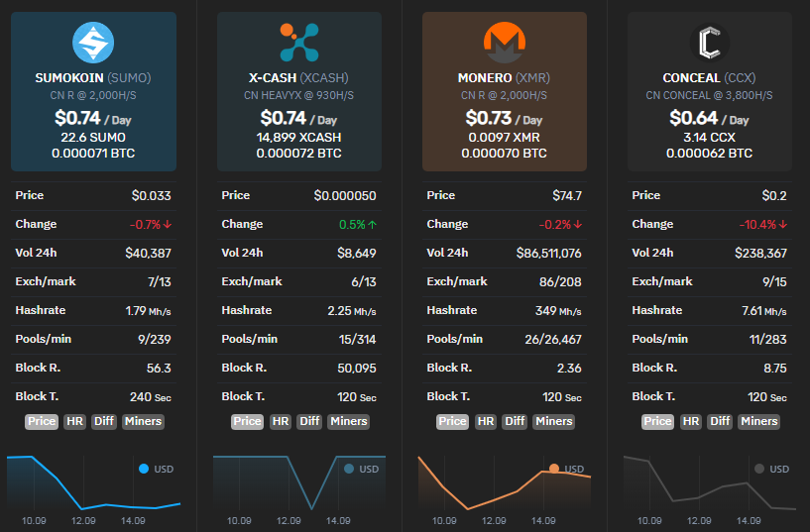Switch Sumokoin chart to Diff
The image size is (810, 532).
[104, 422]
